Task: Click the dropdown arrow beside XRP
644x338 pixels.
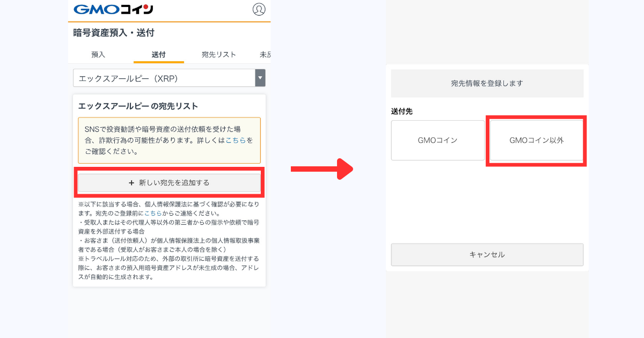Action: point(260,78)
